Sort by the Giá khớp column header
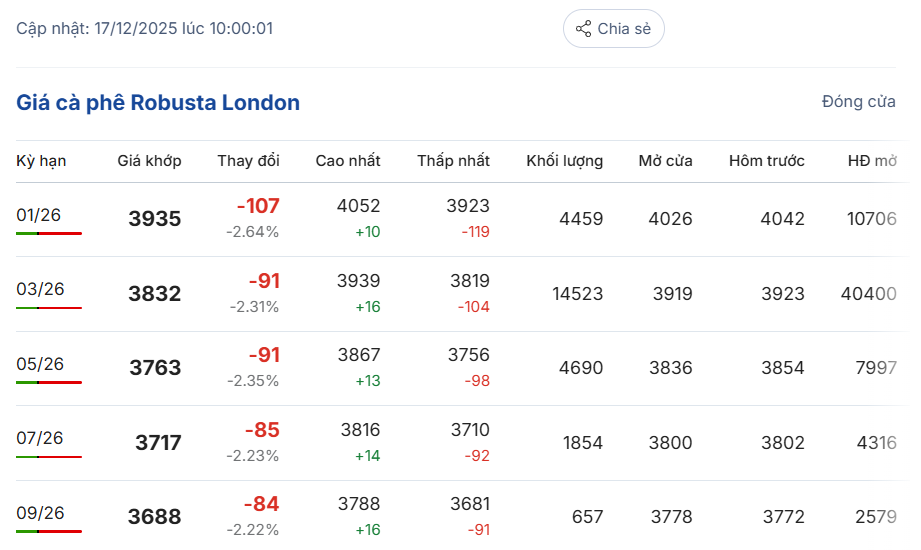Screen dimensions: 921x550 click(x=149, y=161)
